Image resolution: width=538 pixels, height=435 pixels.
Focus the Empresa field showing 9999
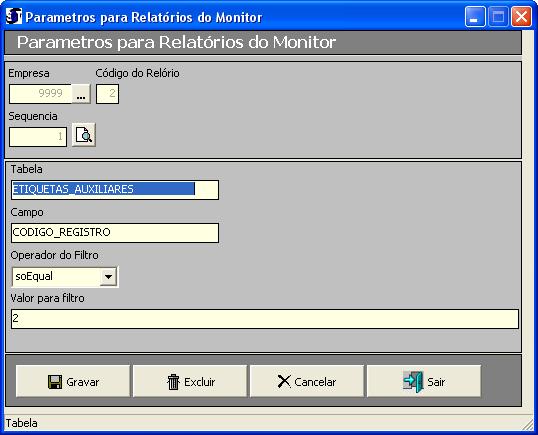tap(40, 94)
